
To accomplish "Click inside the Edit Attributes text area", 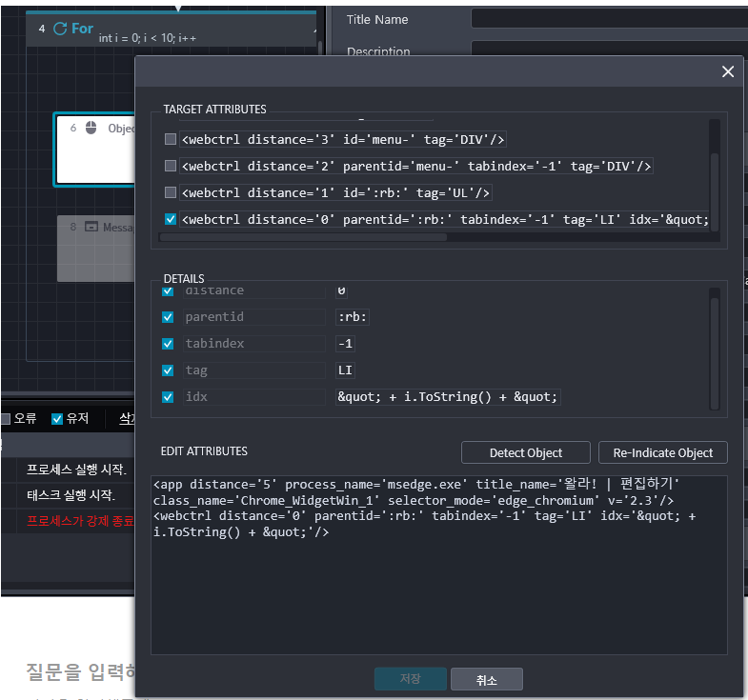I will (x=439, y=565).
